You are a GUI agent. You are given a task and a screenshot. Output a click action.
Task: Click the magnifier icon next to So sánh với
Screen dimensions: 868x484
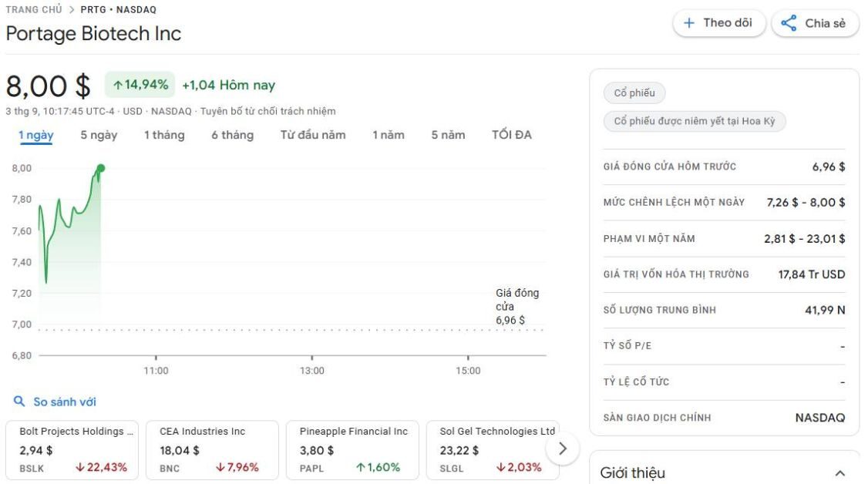pos(19,402)
